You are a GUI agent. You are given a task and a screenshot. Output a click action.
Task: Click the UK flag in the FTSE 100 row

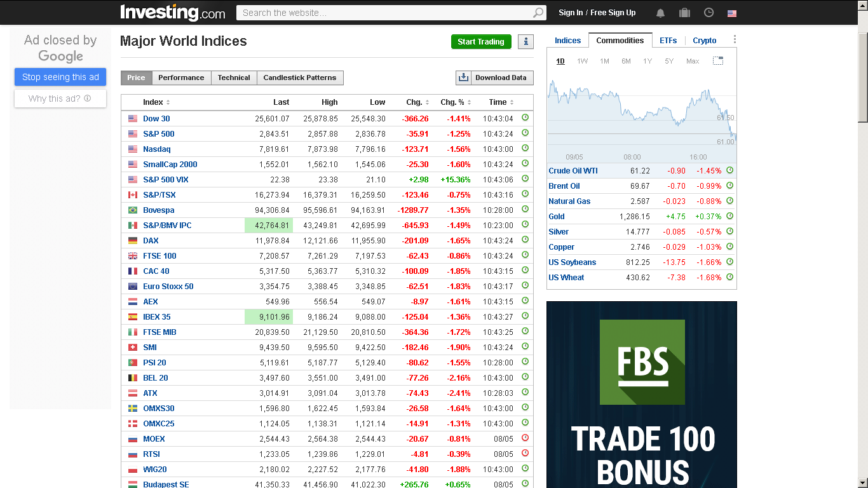coord(133,256)
